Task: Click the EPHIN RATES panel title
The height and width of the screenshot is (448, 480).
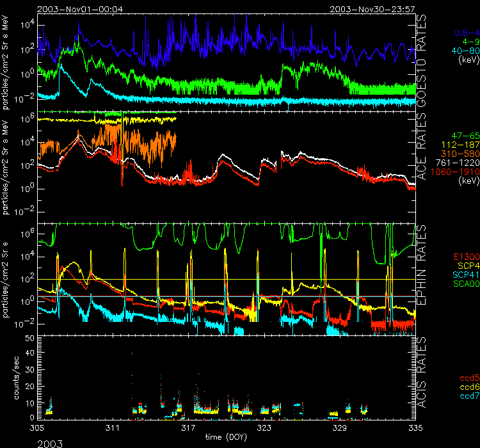Action: [x=422, y=264]
